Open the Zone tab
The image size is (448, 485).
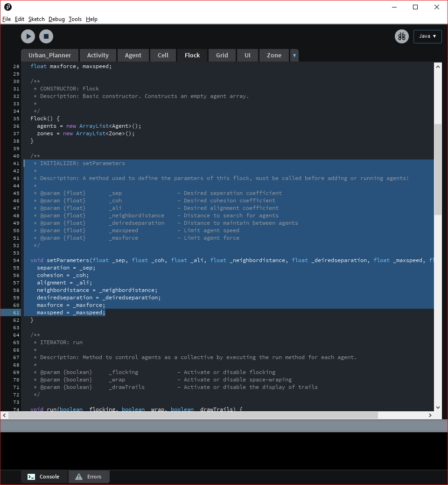tap(274, 55)
